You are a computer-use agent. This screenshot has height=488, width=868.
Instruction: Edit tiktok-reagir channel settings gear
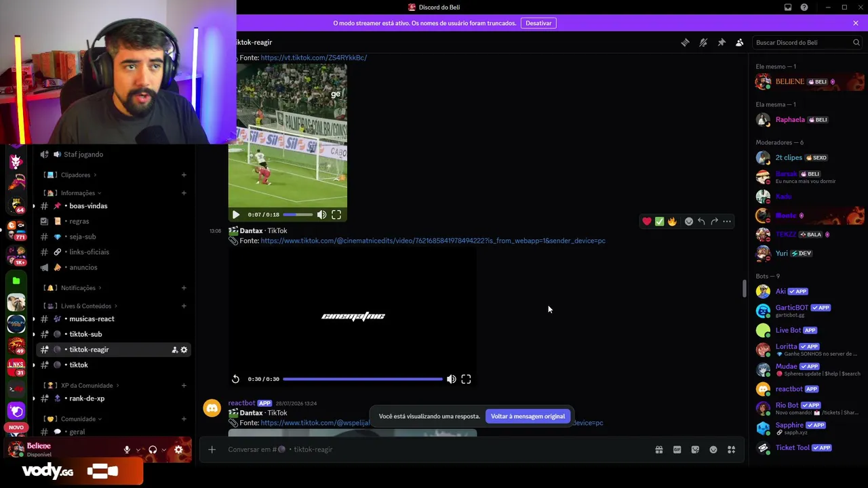tap(184, 350)
